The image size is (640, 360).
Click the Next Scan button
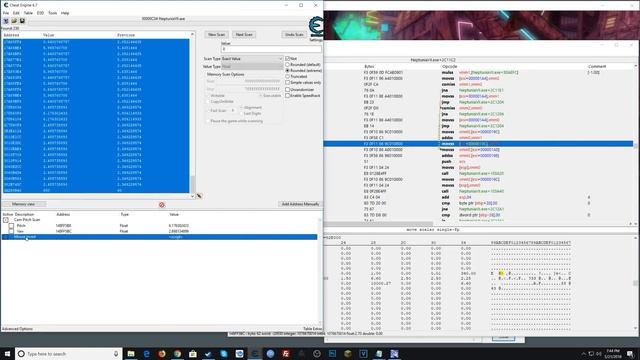pos(244,35)
